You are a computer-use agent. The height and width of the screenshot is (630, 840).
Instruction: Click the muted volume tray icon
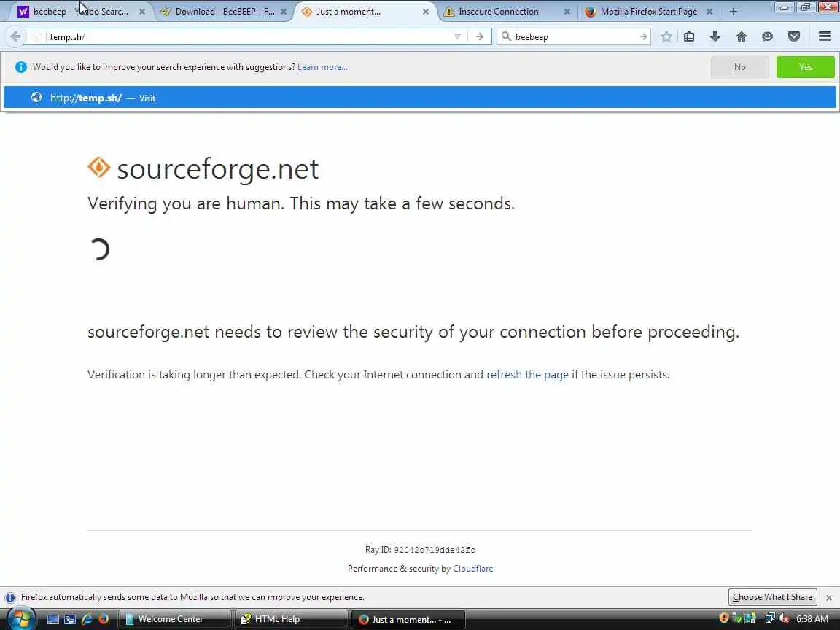tap(784, 619)
